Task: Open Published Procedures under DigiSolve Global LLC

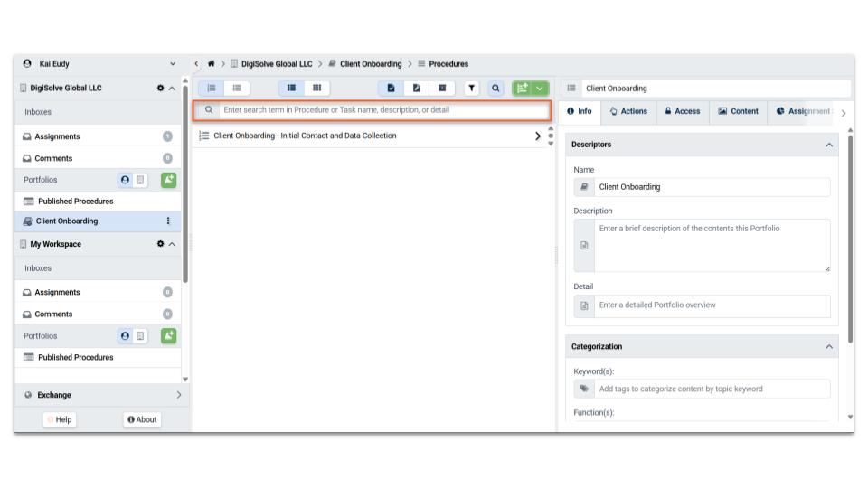Action: pos(98,202)
